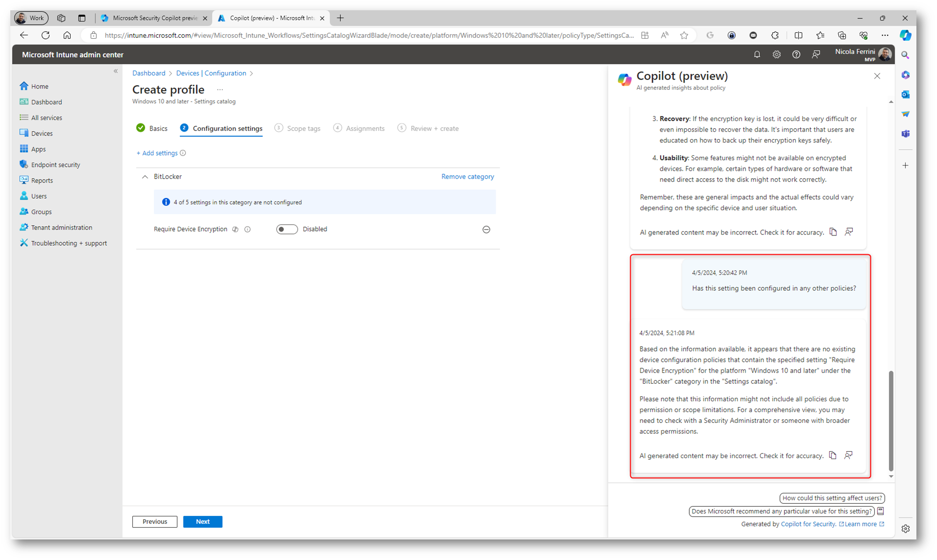The image size is (937, 560).
Task: Open Endpoint security section
Action: (55, 164)
